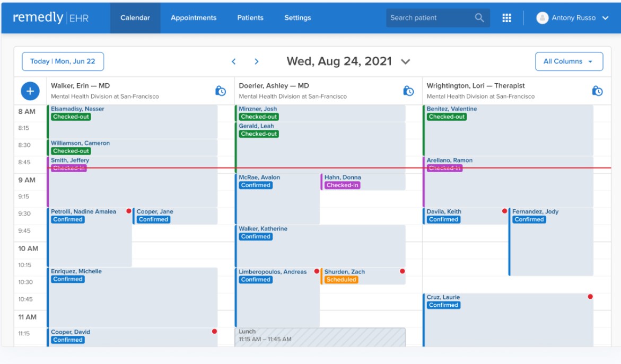Image resolution: width=621 pixels, height=364 pixels.
Task: Click the remedly EHR logo
Action: pyautogui.click(x=49, y=17)
